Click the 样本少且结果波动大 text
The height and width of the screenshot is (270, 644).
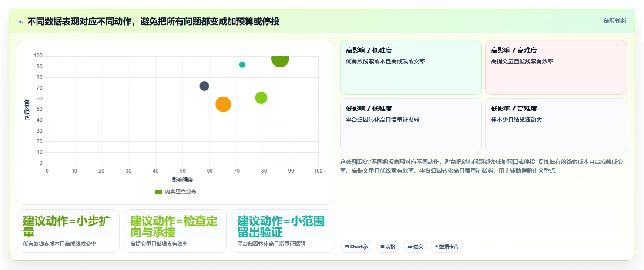pyautogui.click(x=517, y=120)
